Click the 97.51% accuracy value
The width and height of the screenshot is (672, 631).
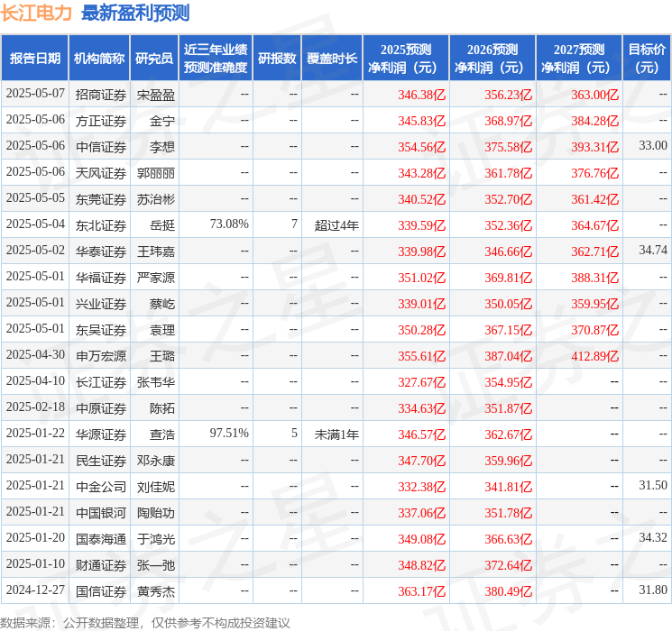coord(229,433)
